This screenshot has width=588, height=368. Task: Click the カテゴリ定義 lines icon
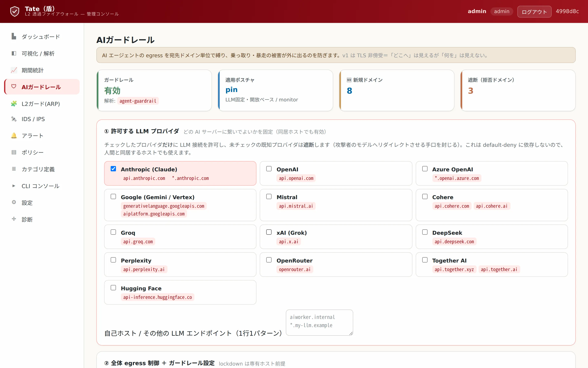(14, 169)
